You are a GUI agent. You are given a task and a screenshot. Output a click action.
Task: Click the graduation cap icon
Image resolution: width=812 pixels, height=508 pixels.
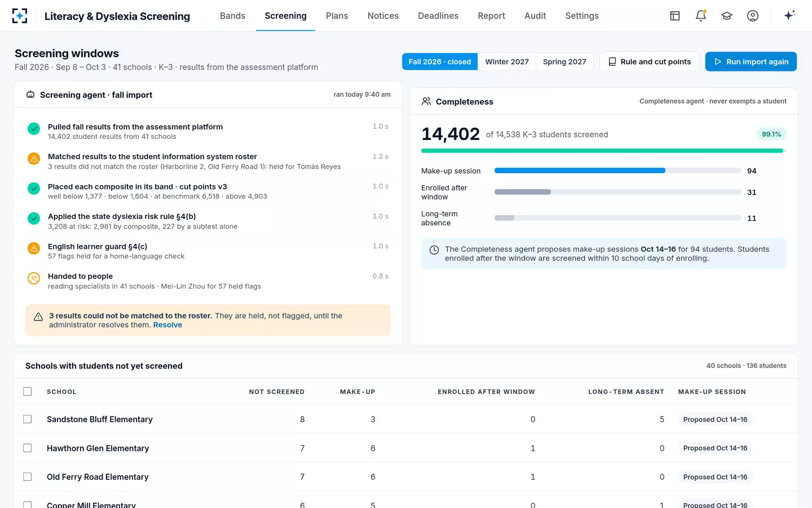[x=727, y=16]
